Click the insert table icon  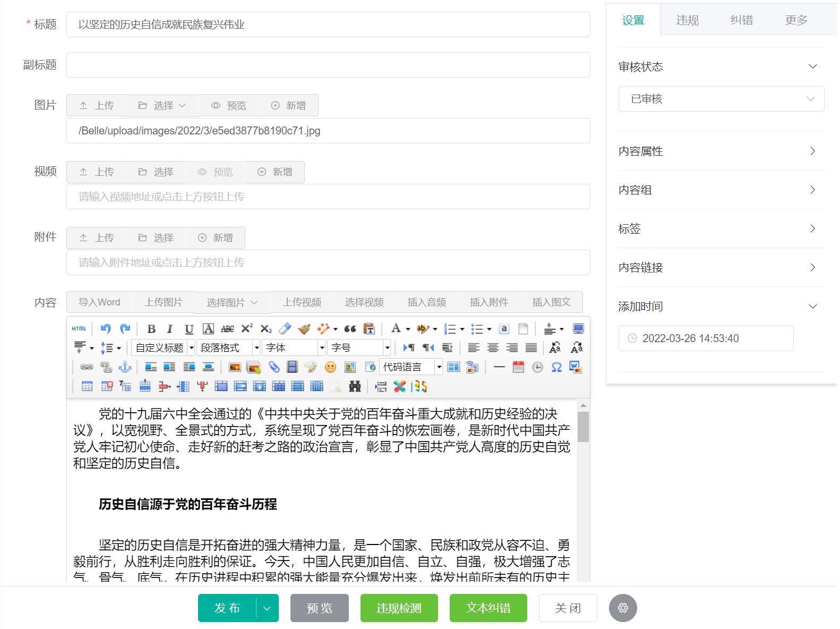point(87,386)
